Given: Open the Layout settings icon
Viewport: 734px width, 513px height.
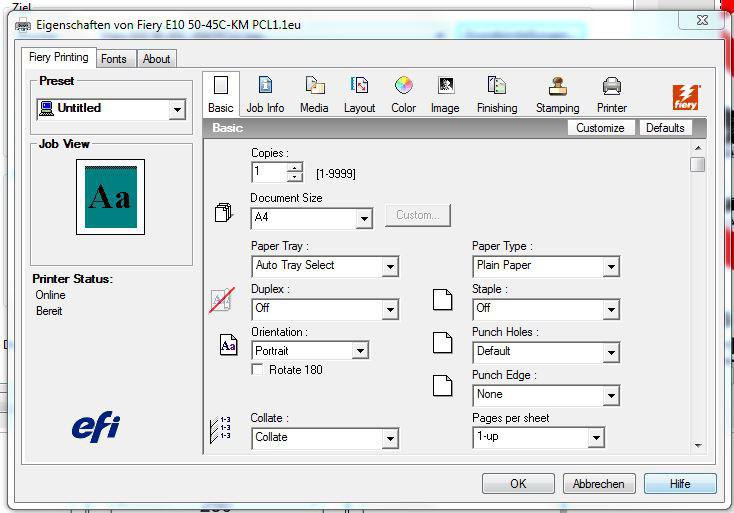Looking at the screenshot, I should pos(359,95).
